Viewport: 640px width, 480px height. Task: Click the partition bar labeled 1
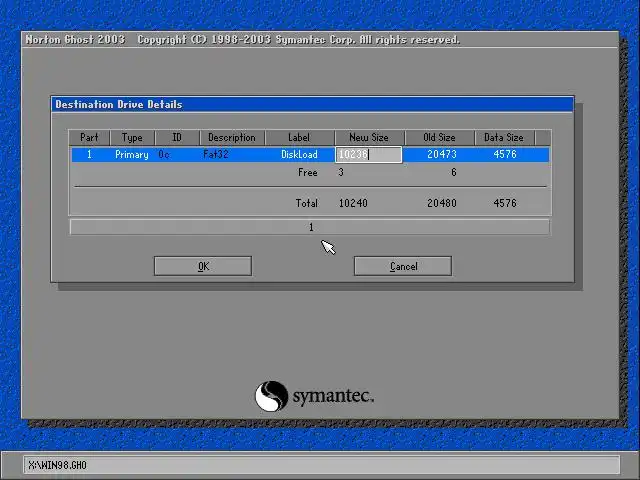(x=310, y=227)
